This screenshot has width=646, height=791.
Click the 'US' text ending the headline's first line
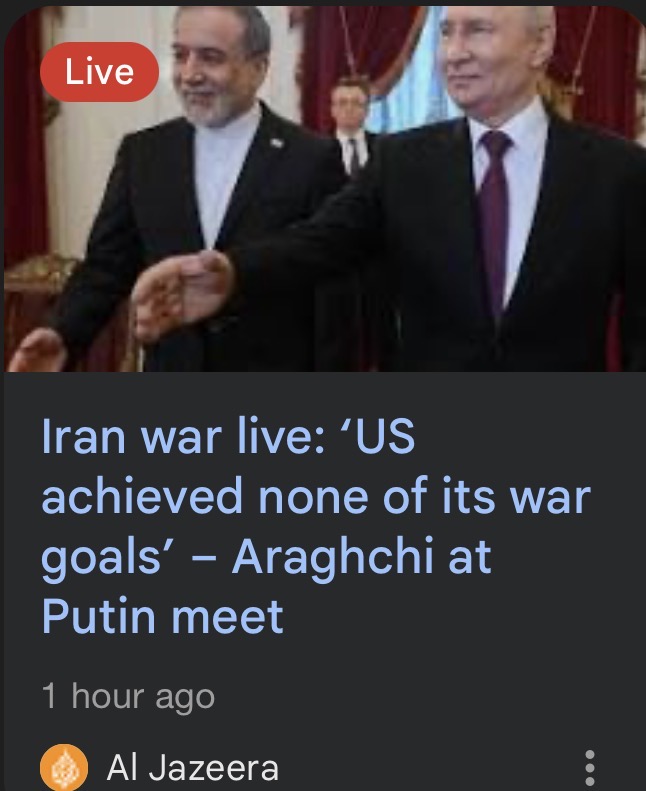pyautogui.click(x=385, y=436)
